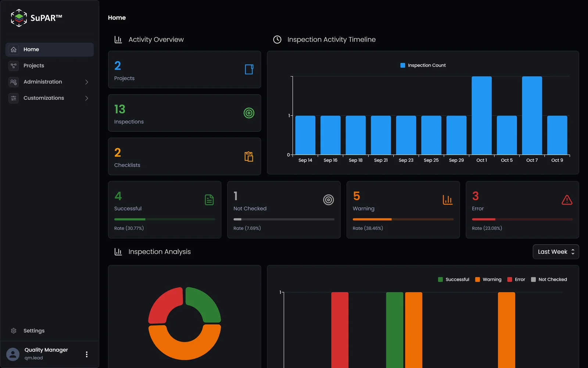Click the Inspection Analysis chart icon
The width and height of the screenshot is (588, 368).
pos(118,252)
